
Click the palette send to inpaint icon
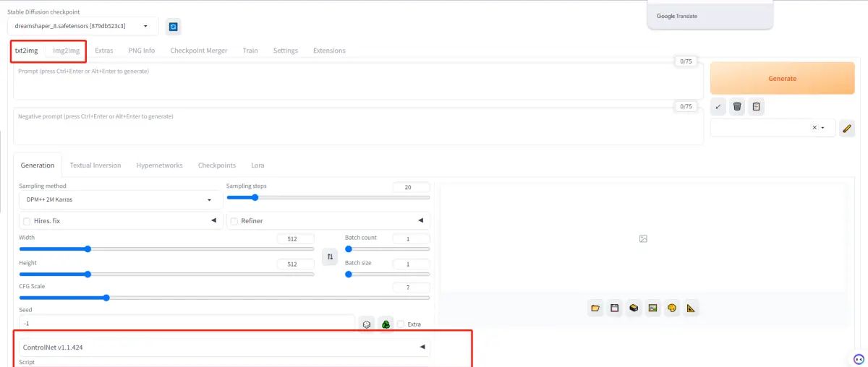point(672,308)
